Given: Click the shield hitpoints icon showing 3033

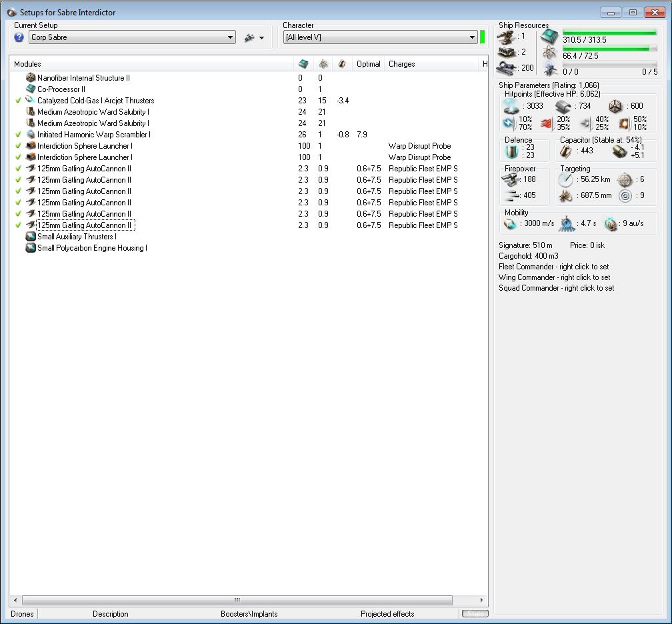Looking at the screenshot, I should click(x=511, y=106).
